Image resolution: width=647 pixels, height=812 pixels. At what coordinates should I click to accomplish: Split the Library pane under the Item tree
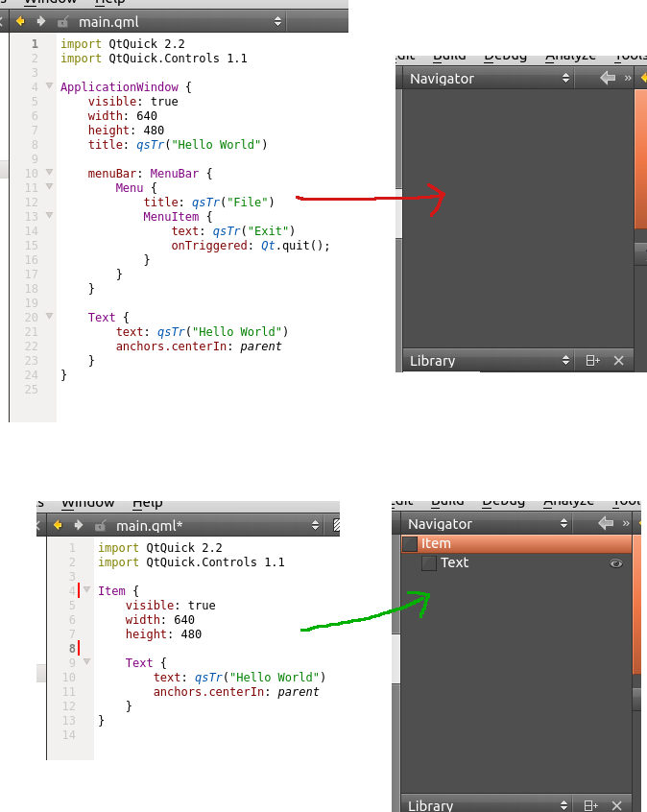pyautogui.click(x=592, y=805)
